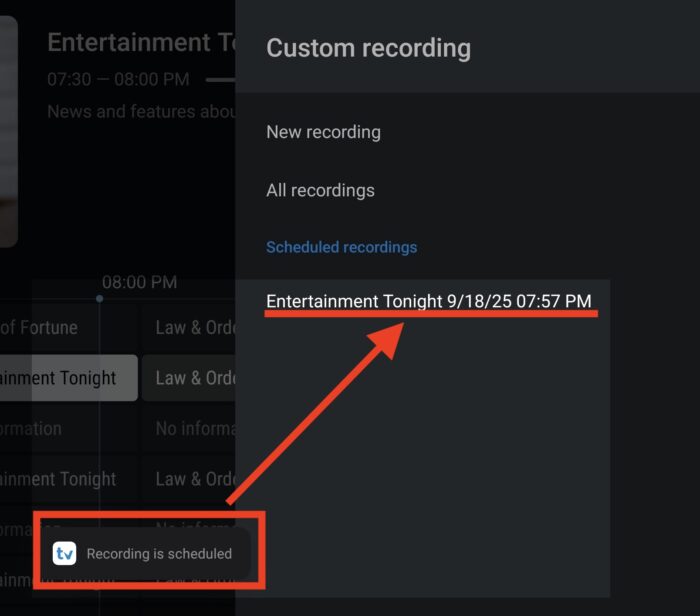Select the New recording option

click(323, 132)
